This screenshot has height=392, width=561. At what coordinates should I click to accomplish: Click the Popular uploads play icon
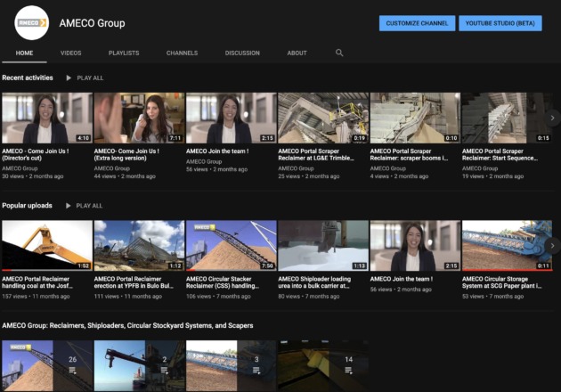(x=68, y=206)
